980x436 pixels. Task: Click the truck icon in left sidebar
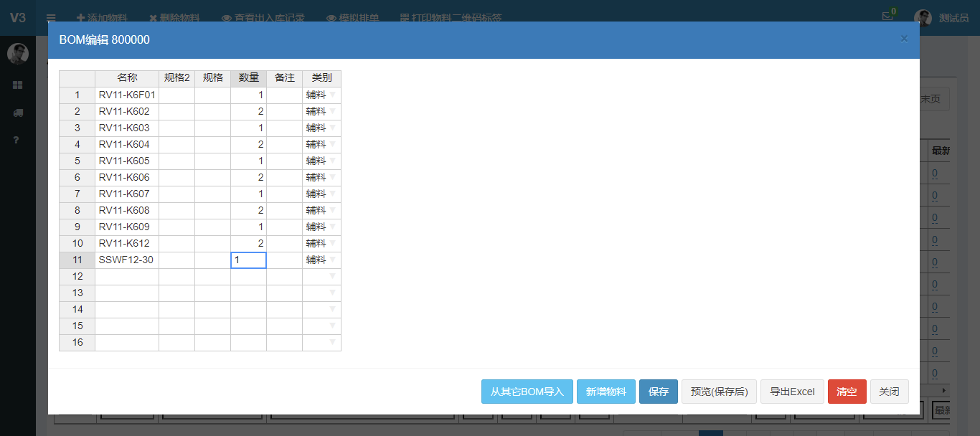[x=17, y=113]
